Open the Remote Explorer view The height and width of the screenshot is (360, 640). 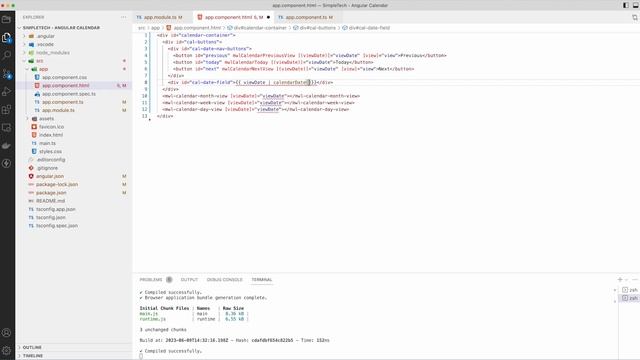6,128
